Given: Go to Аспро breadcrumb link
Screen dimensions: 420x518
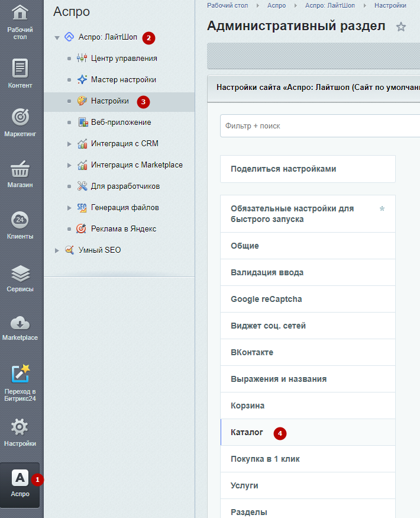Looking at the screenshot, I should [x=276, y=5].
